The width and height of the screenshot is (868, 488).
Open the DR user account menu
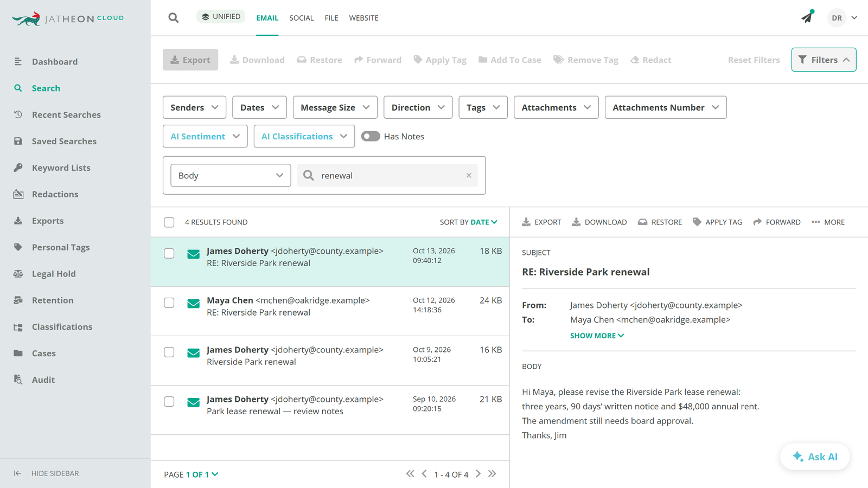(843, 18)
